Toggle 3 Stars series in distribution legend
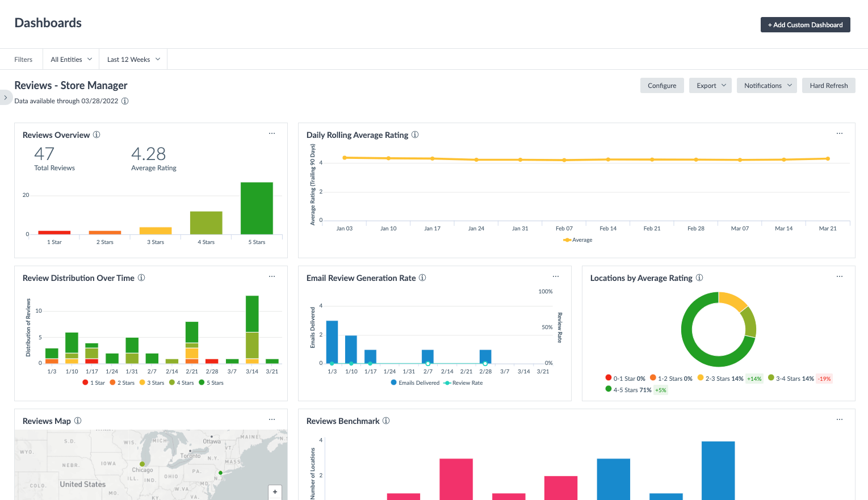This screenshot has width=868, height=500. [x=152, y=383]
